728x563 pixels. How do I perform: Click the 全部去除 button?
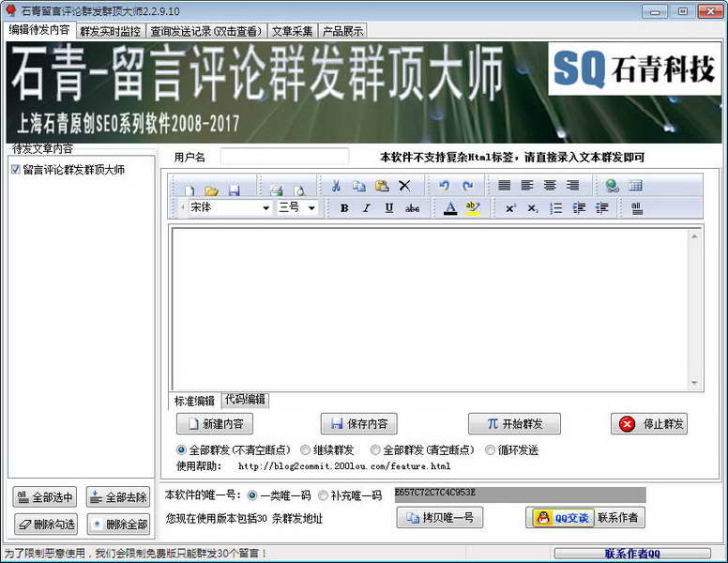[x=118, y=497]
